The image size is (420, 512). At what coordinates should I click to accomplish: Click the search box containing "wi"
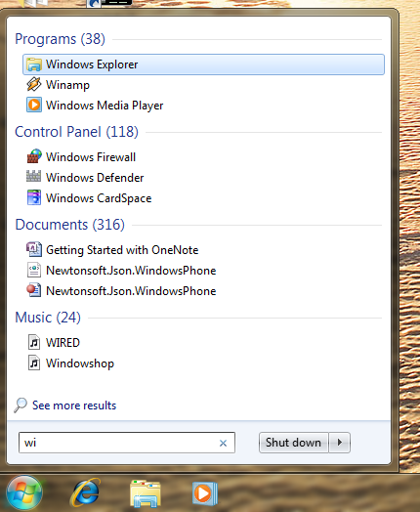pos(127,443)
